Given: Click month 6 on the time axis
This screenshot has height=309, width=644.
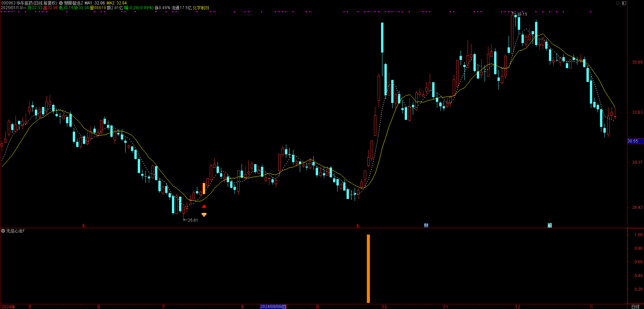Looking at the screenshot, I should (99, 307).
